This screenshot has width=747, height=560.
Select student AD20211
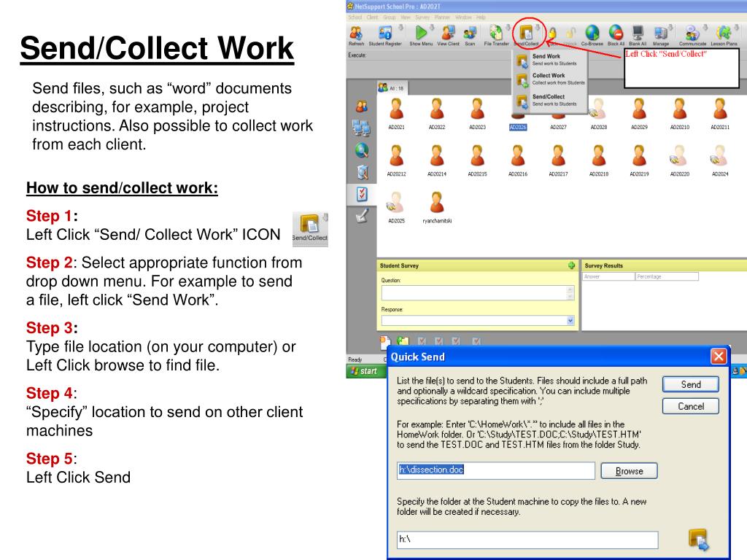(720, 113)
